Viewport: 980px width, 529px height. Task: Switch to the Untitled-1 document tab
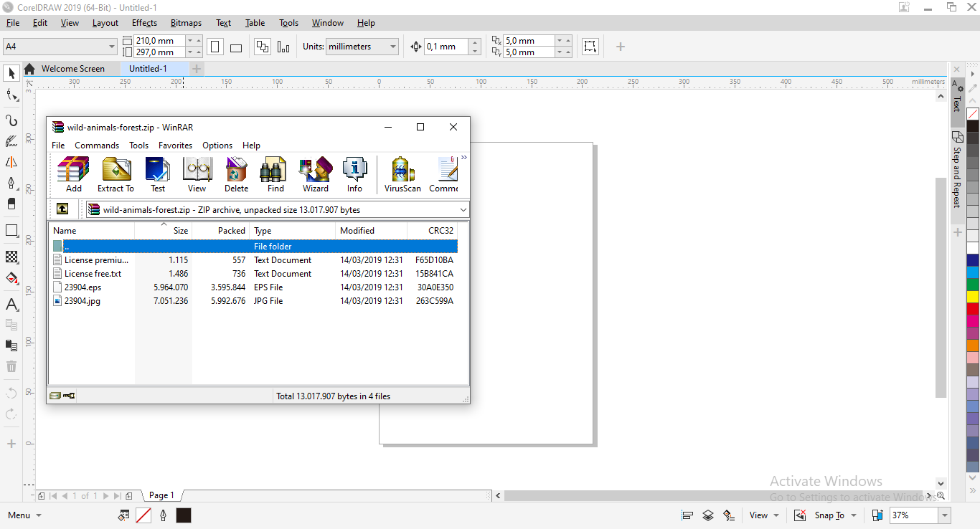[148, 69]
